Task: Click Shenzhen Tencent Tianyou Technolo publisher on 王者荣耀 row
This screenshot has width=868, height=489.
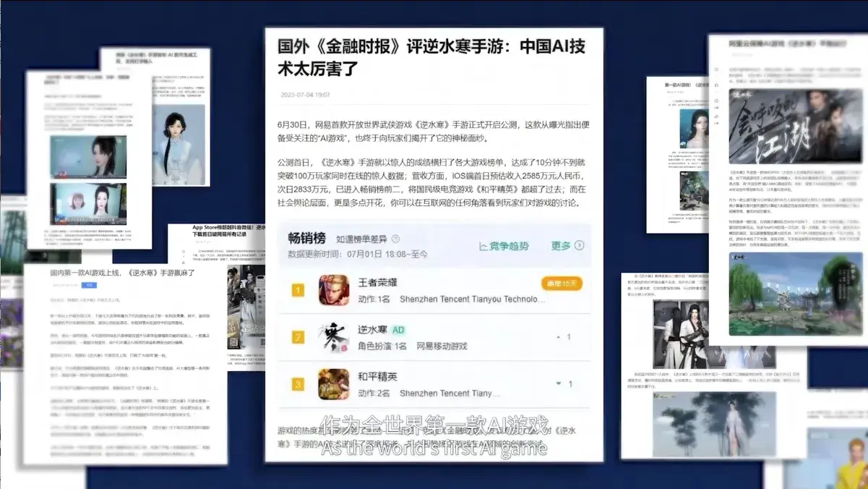Action: coord(472,299)
